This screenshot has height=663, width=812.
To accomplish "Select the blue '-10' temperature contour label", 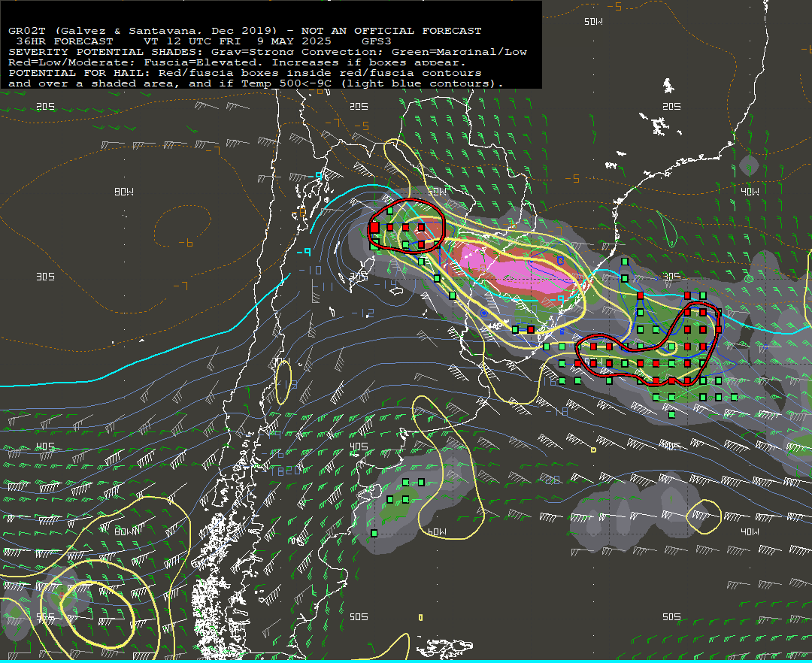I will 311,270.
